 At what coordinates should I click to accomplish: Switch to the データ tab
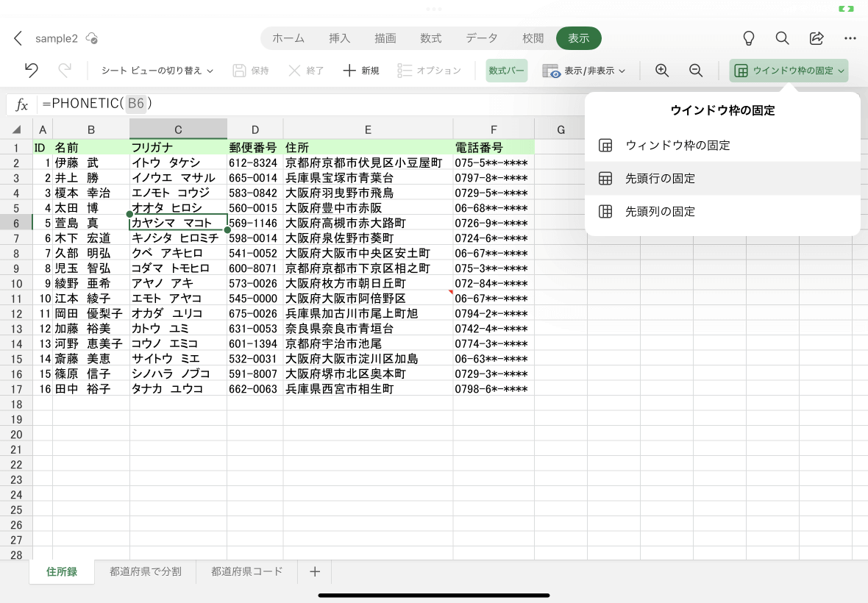[482, 38]
